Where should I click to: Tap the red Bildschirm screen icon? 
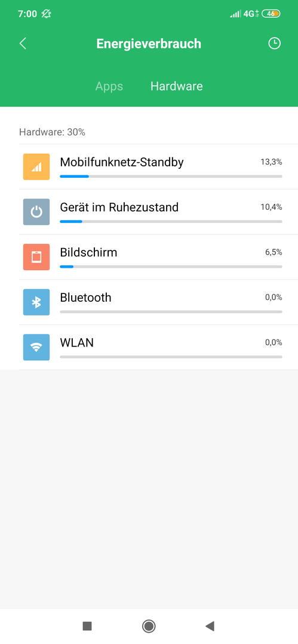[36, 257]
